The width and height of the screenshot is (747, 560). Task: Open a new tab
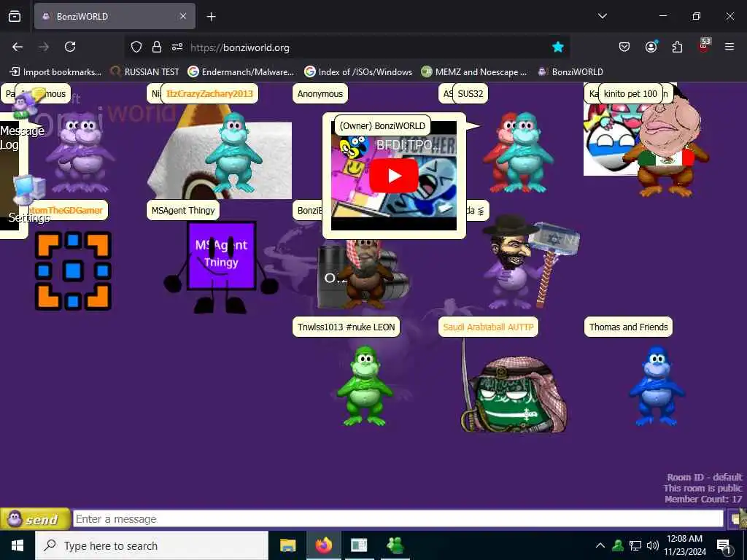(x=211, y=16)
